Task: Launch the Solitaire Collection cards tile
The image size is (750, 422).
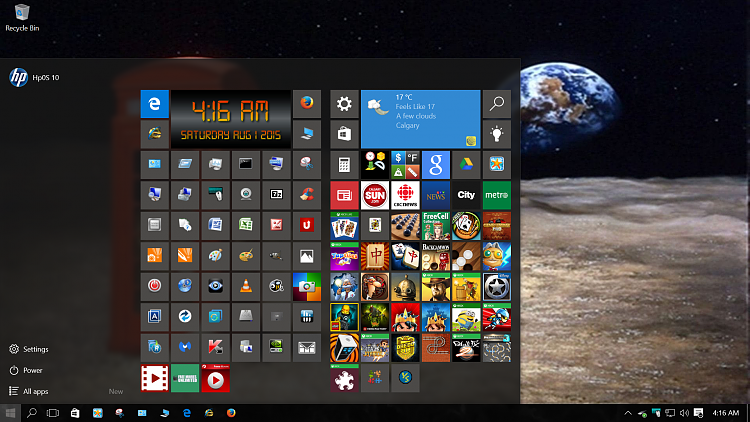Action: (344, 226)
